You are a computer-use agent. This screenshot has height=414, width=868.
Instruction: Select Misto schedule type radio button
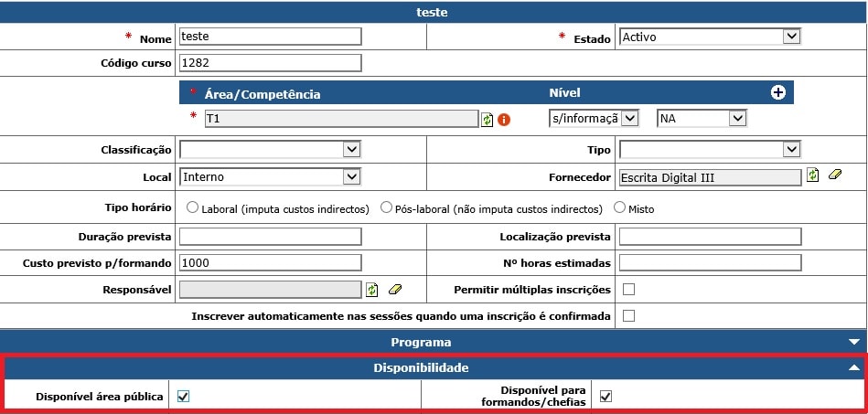619,207
